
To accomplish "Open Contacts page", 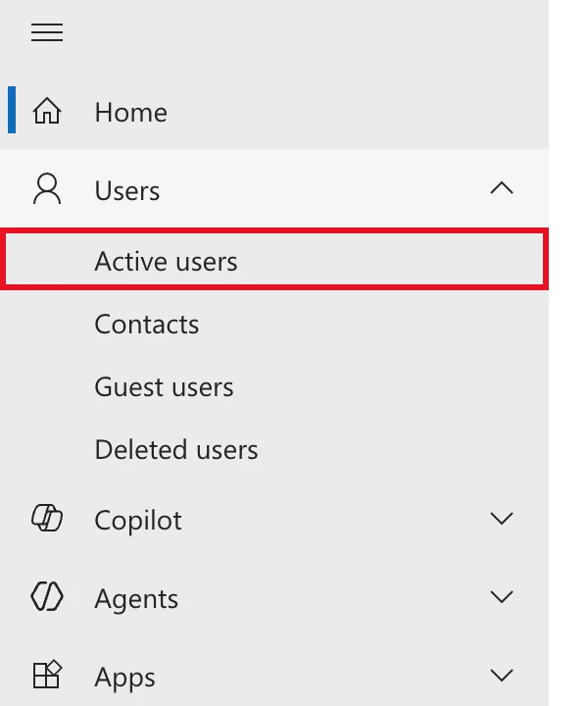I will pos(274,324).
